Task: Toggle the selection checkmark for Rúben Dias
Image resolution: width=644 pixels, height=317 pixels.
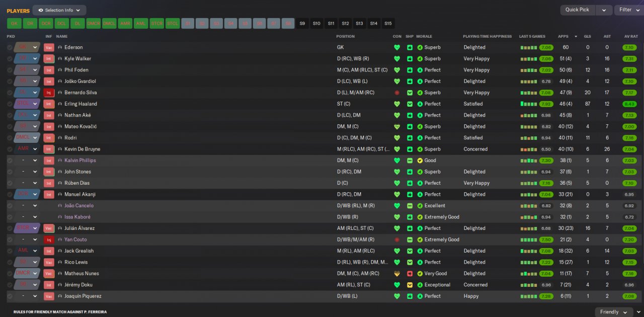Action: pos(10,183)
